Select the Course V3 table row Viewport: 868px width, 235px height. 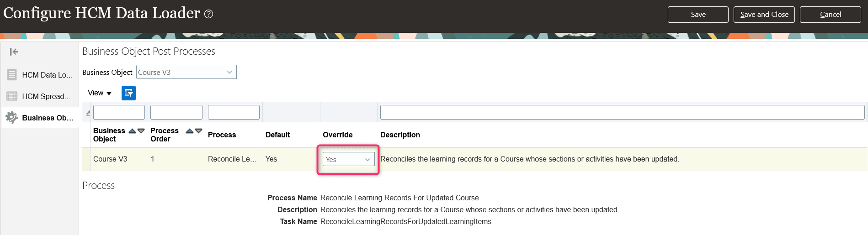tap(475, 159)
